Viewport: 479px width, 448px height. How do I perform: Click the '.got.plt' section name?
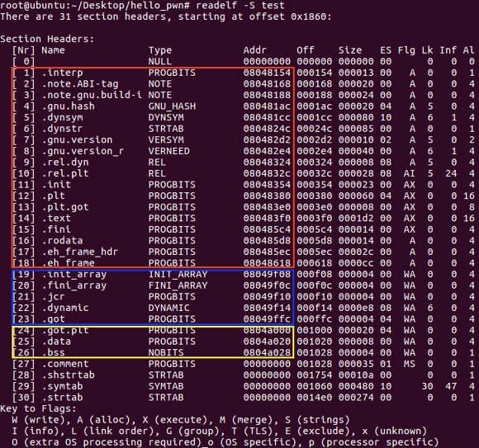(x=65, y=330)
